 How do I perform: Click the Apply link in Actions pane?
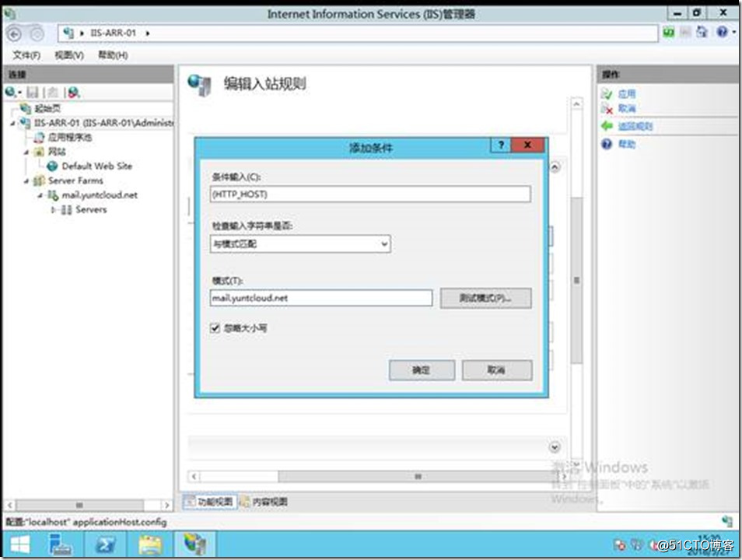tap(627, 94)
